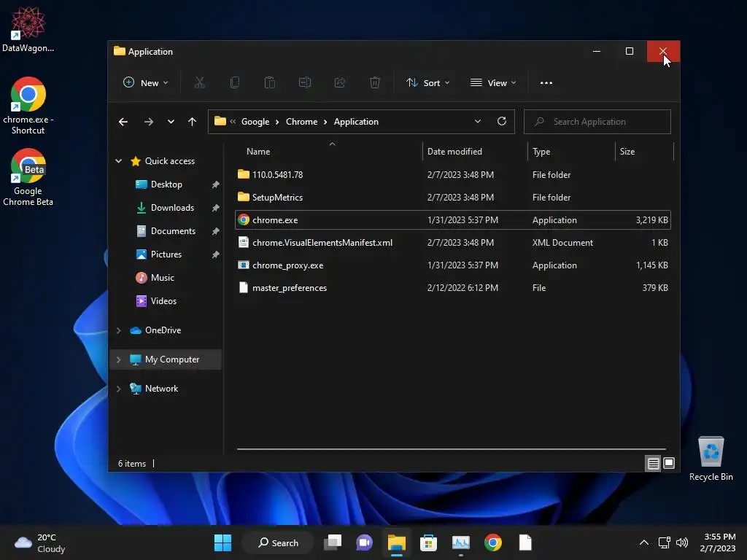Open recent locations chevron dropdown
The image size is (747, 560).
171,122
